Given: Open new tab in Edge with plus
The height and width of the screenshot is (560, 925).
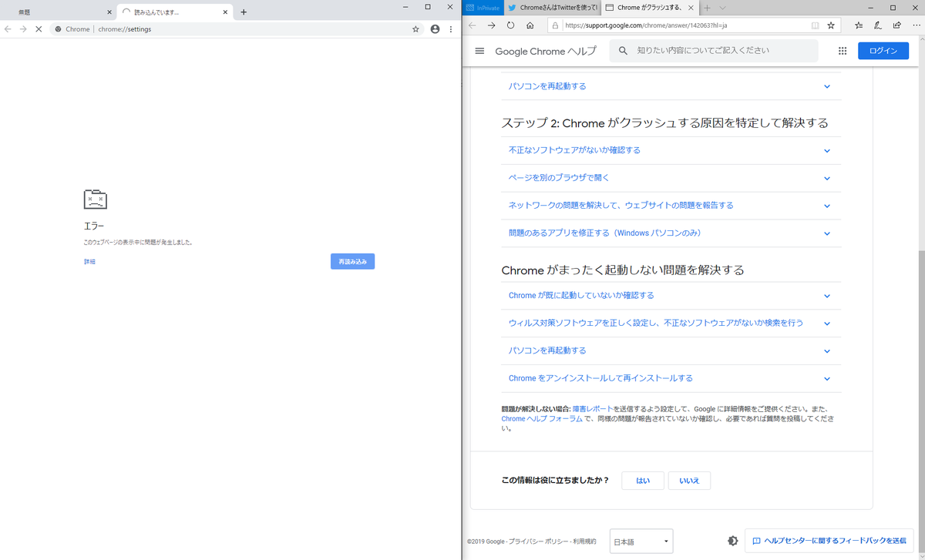Looking at the screenshot, I should point(707,8).
